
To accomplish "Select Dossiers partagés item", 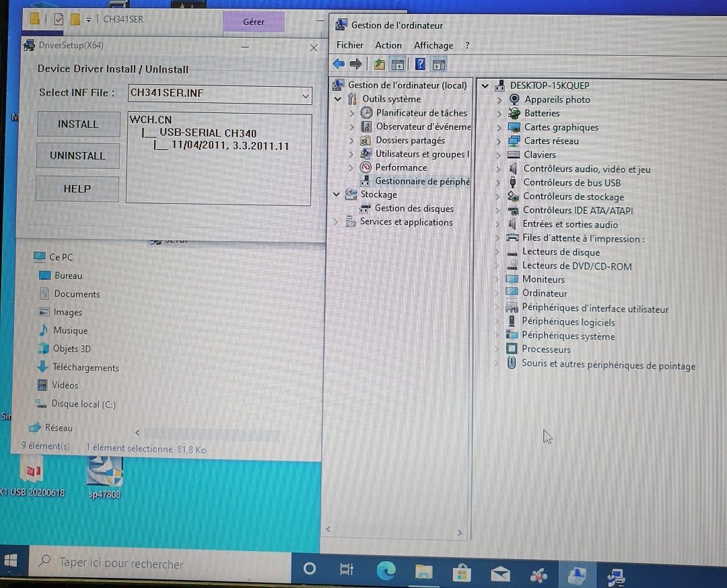I will click(x=411, y=141).
